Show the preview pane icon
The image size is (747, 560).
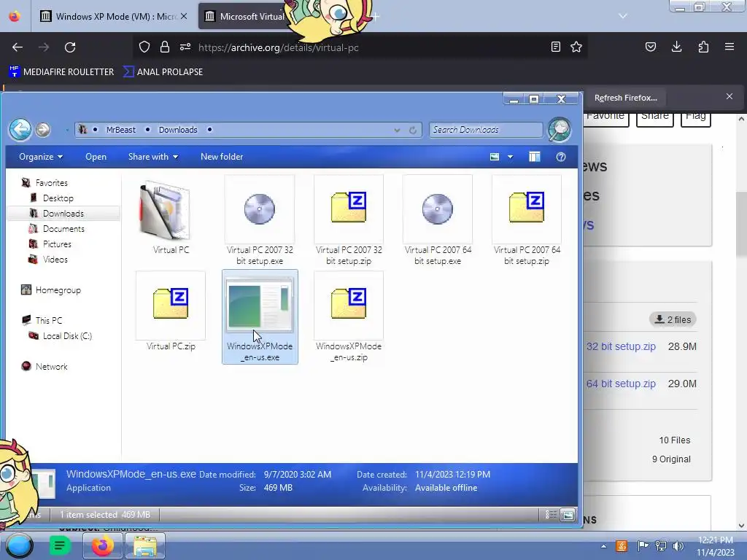coord(535,157)
